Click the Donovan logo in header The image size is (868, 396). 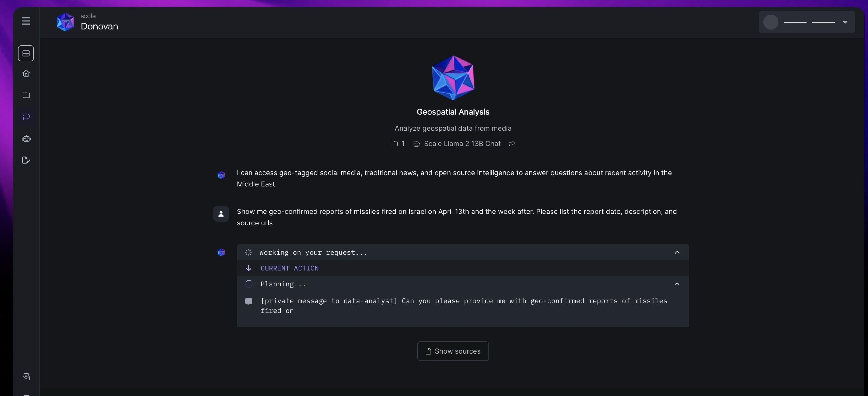point(65,22)
